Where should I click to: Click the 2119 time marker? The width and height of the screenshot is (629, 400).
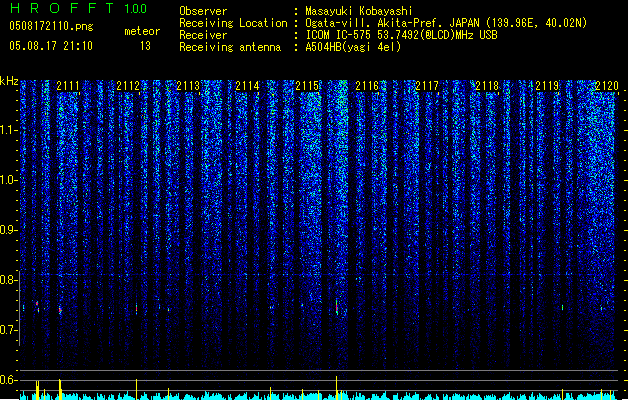(x=547, y=86)
